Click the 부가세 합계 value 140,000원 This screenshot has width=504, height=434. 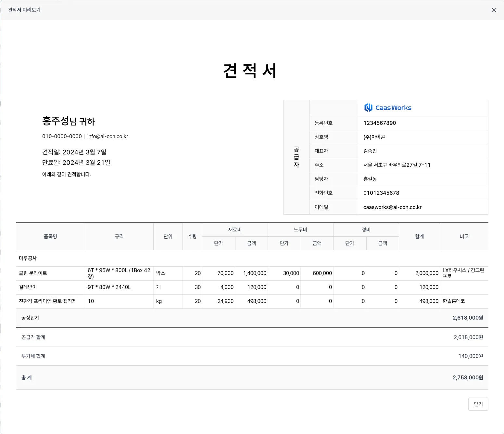pyautogui.click(x=471, y=356)
